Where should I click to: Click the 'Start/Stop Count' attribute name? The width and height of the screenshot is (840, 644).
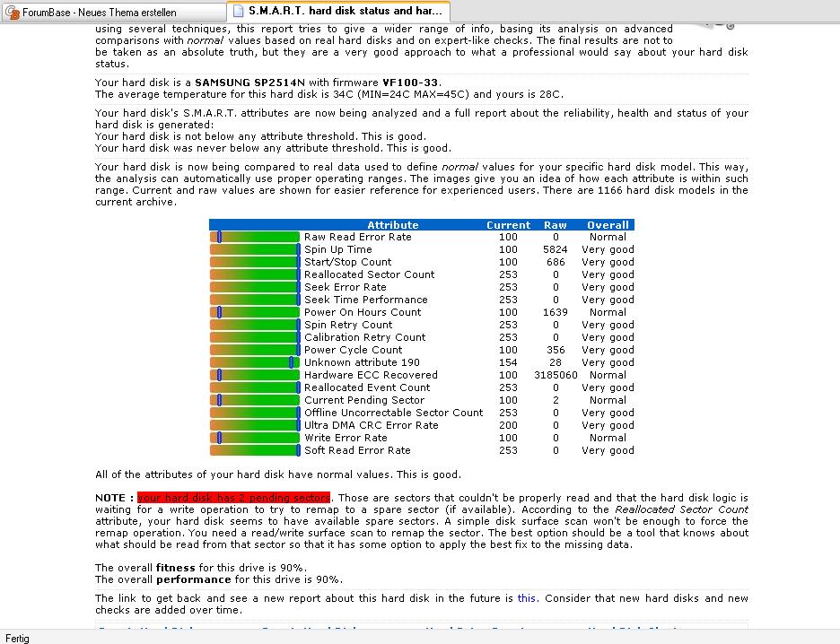click(x=347, y=262)
